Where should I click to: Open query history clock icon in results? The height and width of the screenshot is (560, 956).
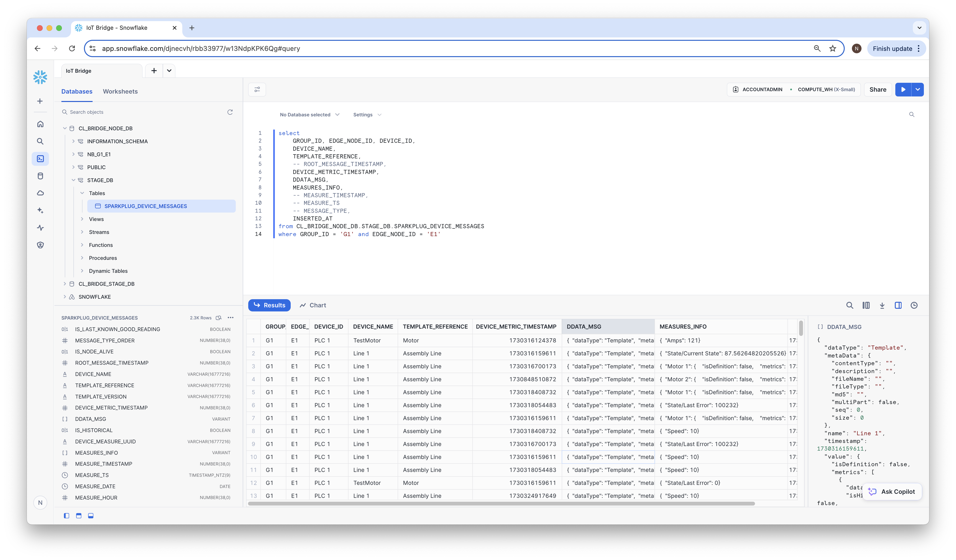tap(914, 305)
